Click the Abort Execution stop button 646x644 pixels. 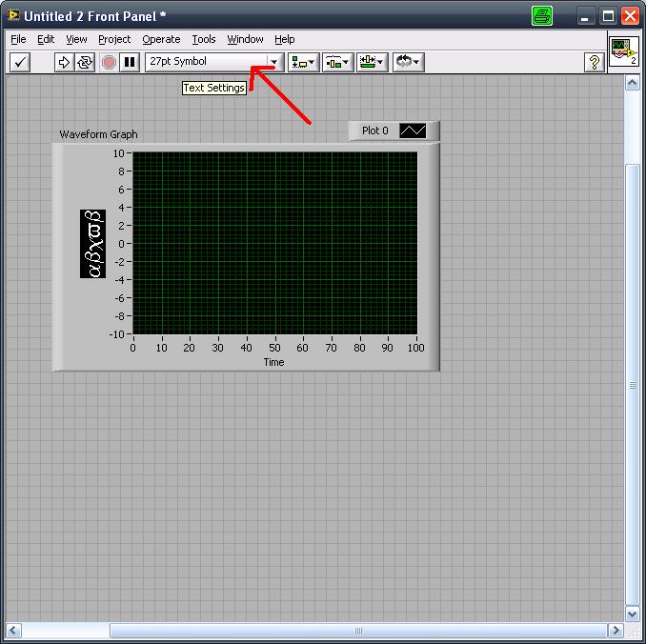click(x=109, y=62)
